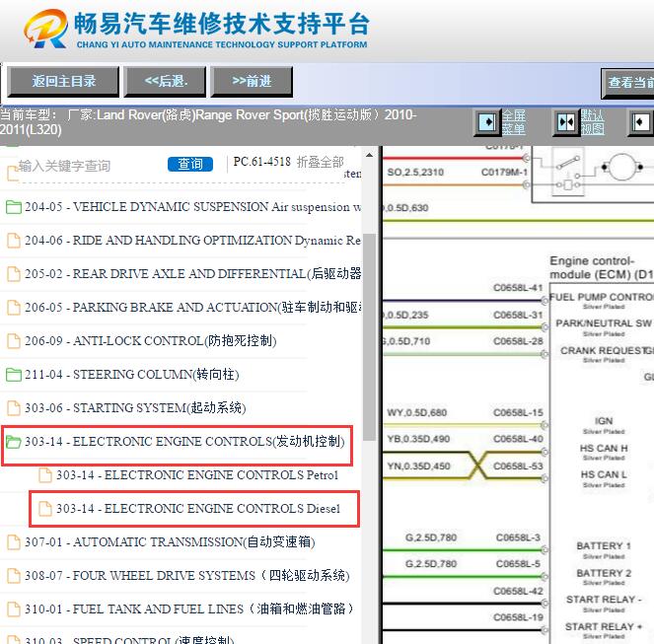The image size is (654, 644).
Task: Click the START RELAY + pin label
Action: 604,626
